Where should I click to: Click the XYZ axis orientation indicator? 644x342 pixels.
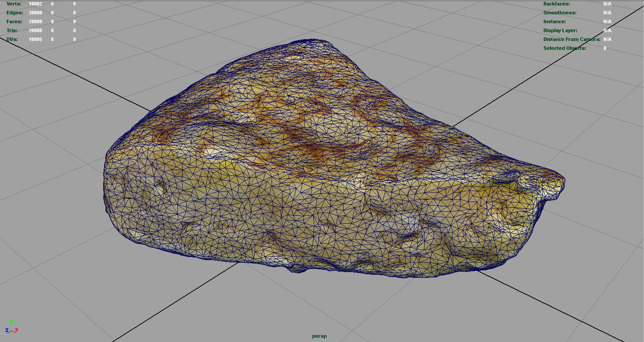pos(12,327)
